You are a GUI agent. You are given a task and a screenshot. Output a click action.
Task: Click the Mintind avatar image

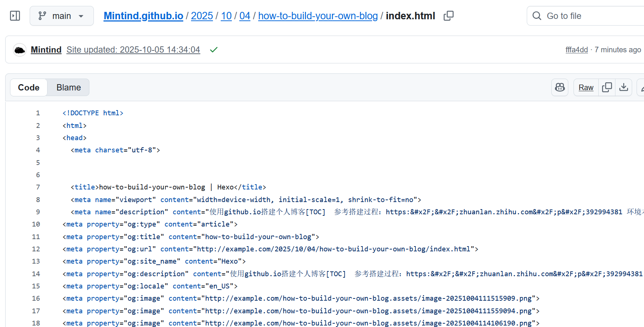coord(20,50)
